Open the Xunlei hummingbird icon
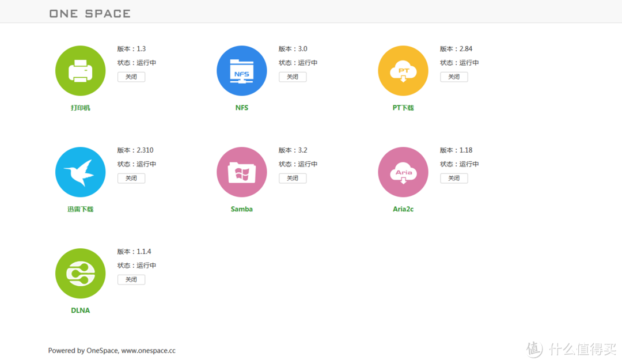The height and width of the screenshot is (364, 622). pos(81,172)
